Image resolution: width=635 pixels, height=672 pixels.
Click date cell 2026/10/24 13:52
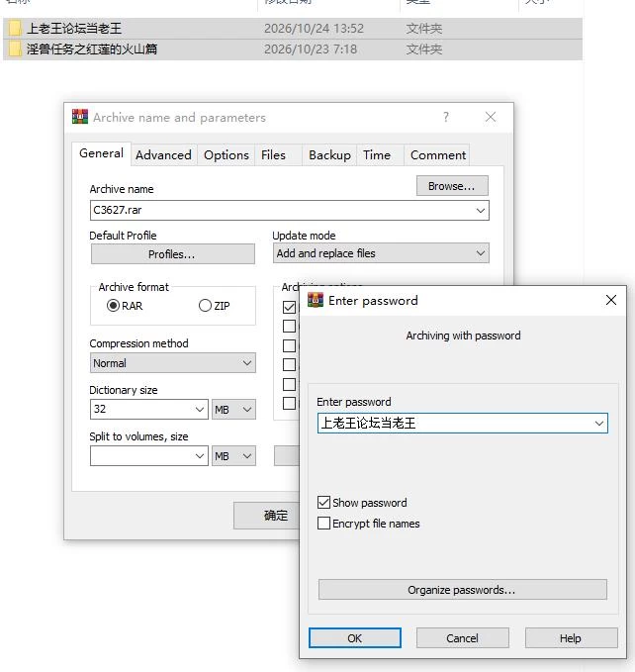314,29
